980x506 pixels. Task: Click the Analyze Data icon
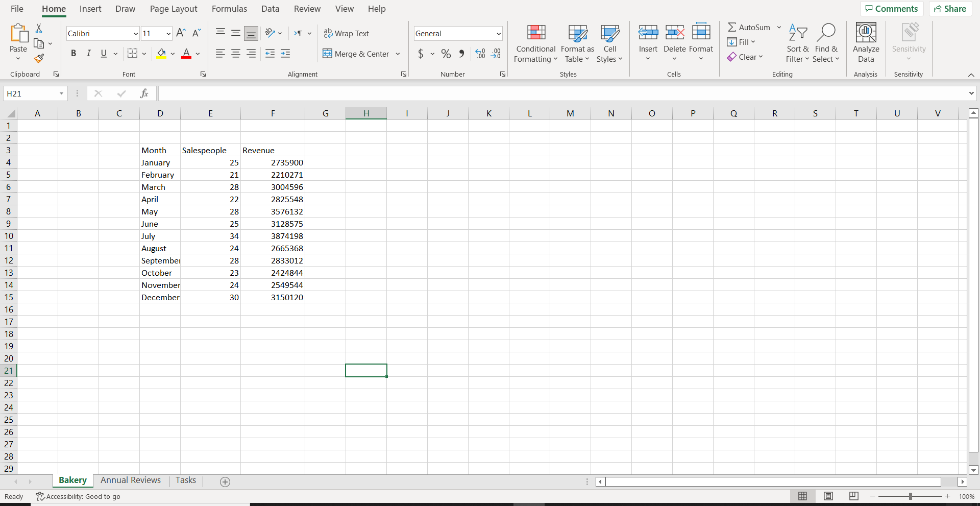(x=866, y=33)
